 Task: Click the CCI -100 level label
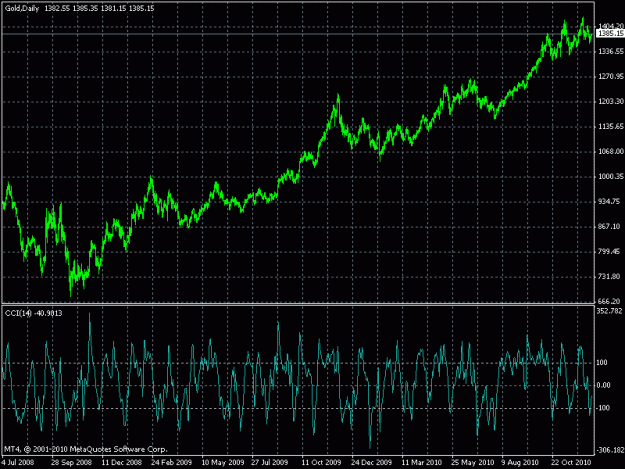click(x=603, y=408)
